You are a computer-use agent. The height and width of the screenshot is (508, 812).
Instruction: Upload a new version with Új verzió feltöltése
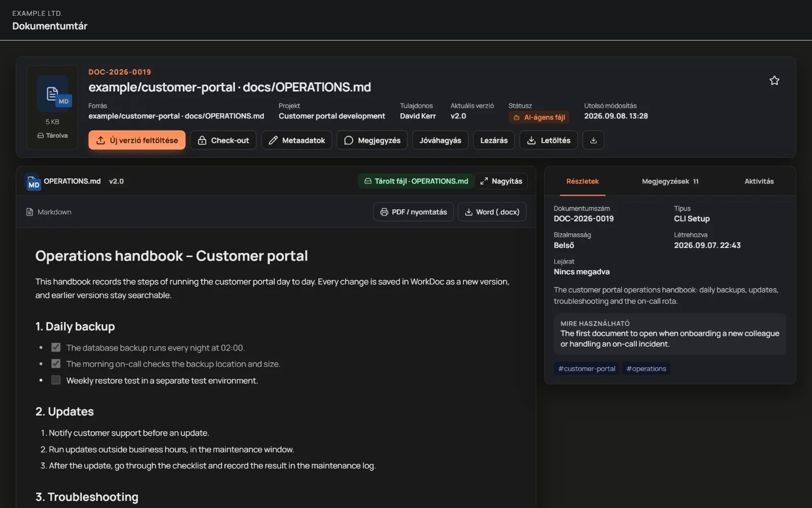click(137, 140)
